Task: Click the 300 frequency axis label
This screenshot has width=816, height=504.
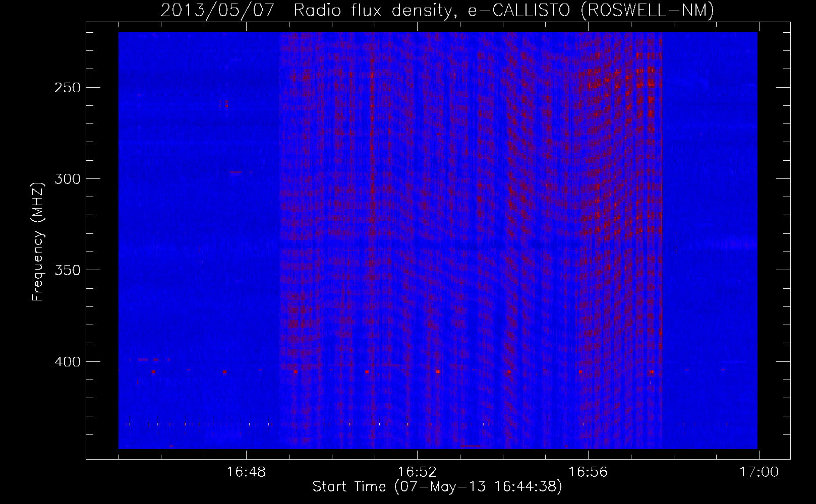Action: tap(67, 179)
